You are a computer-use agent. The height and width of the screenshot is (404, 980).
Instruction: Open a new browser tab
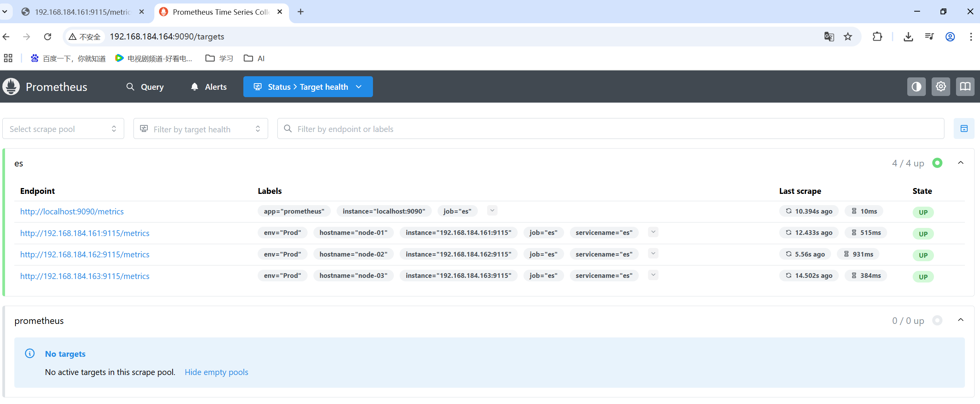tap(301, 12)
